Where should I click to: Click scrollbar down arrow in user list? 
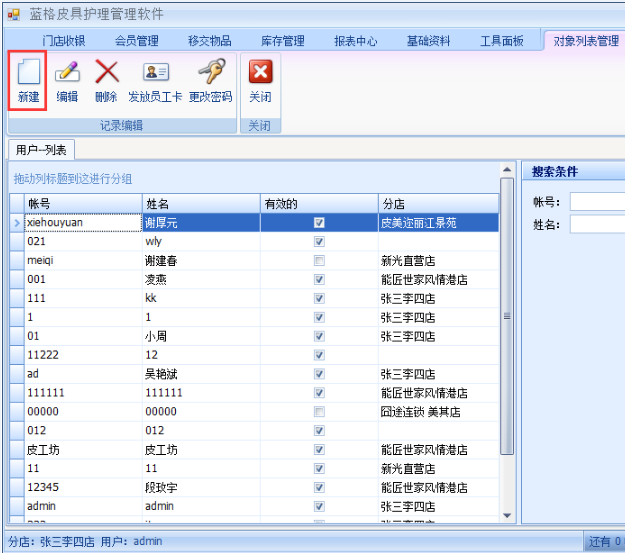pyautogui.click(x=506, y=515)
